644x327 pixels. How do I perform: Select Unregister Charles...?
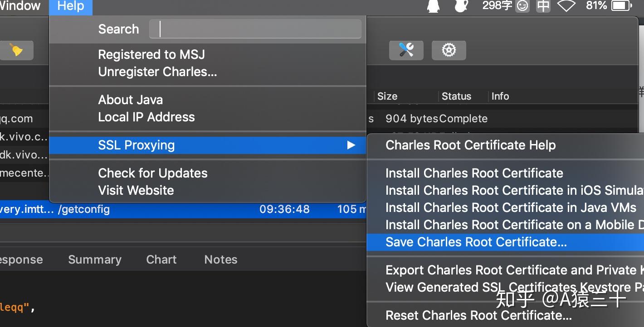point(207,72)
